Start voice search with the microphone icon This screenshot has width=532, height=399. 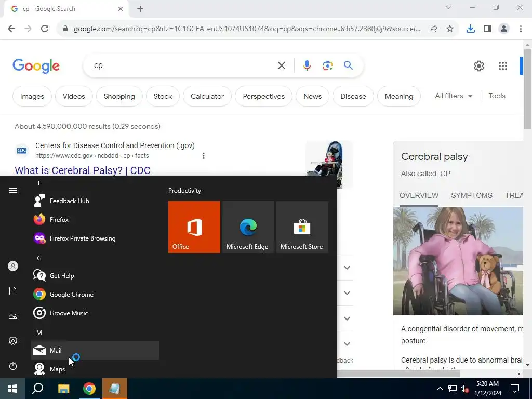[x=307, y=65]
